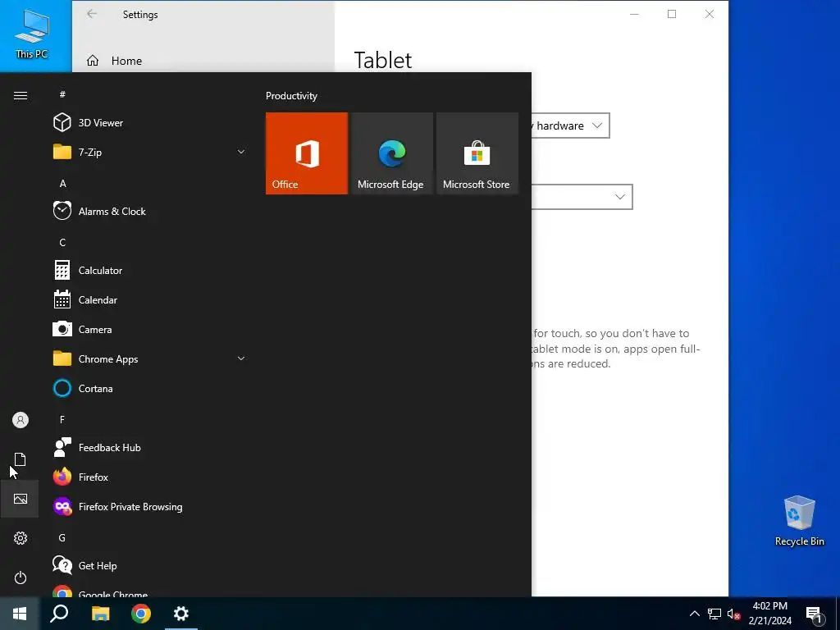Screen dimensions: 840x630
Task: Open the second Tablet settings dropdown
Action: [582, 197]
